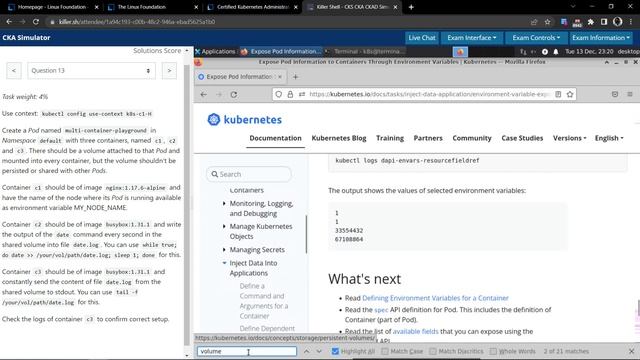The image size is (640, 360).
Task: Open Case Studies nav item
Action: point(522,138)
